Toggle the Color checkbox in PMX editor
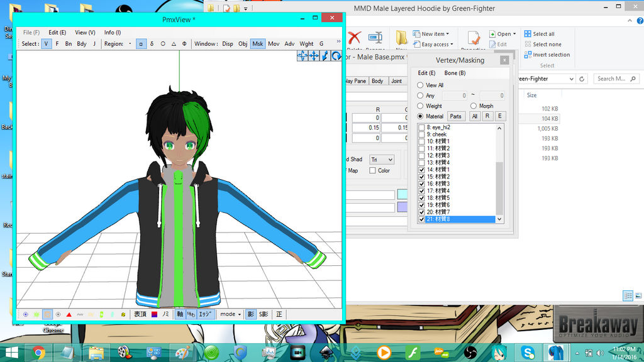 [x=372, y=170]
